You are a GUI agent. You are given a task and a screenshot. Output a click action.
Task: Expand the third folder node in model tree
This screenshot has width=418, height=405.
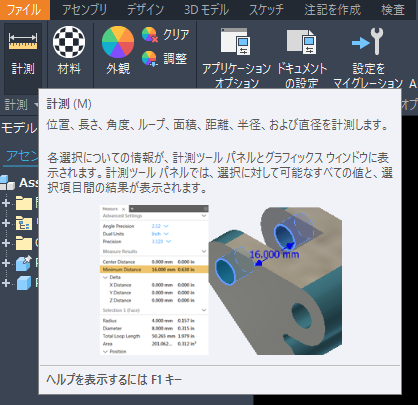6,243
